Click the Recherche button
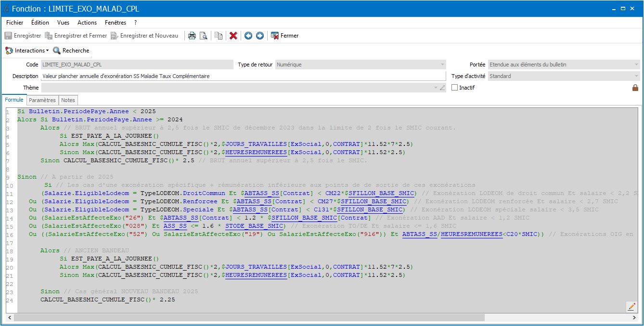 (x=71, y=51)
